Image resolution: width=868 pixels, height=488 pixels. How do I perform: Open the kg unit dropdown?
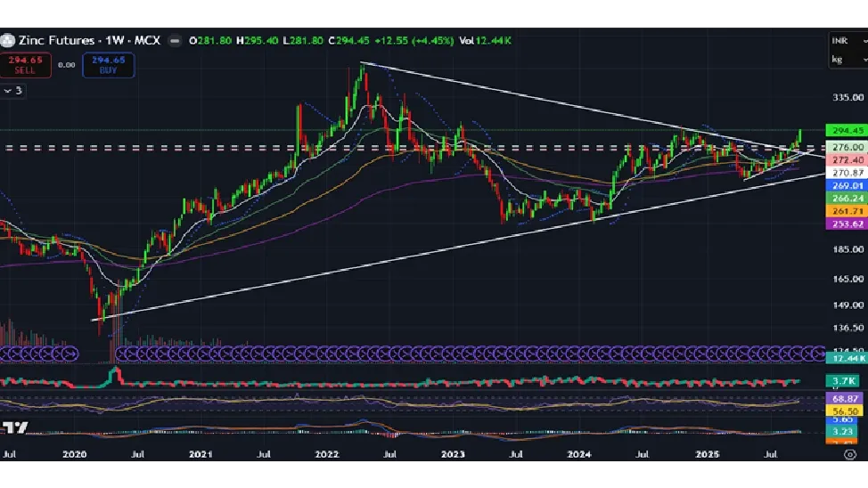pos(840,60)
